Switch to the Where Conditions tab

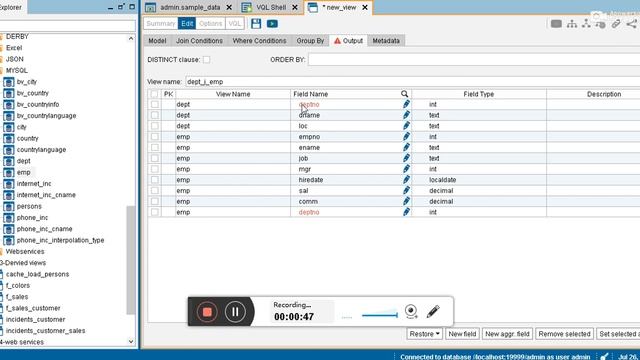259,41
